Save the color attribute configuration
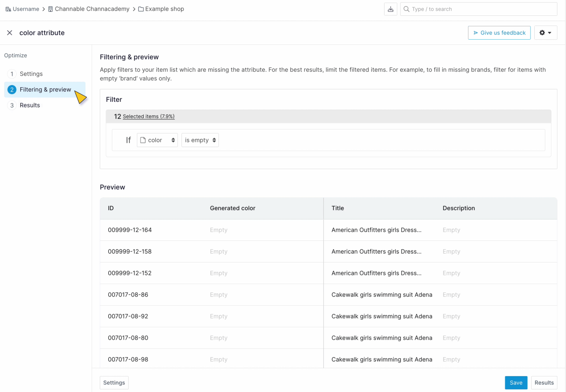Image resolution: width=566 pixels, height=392 pixels. [516, 382]
